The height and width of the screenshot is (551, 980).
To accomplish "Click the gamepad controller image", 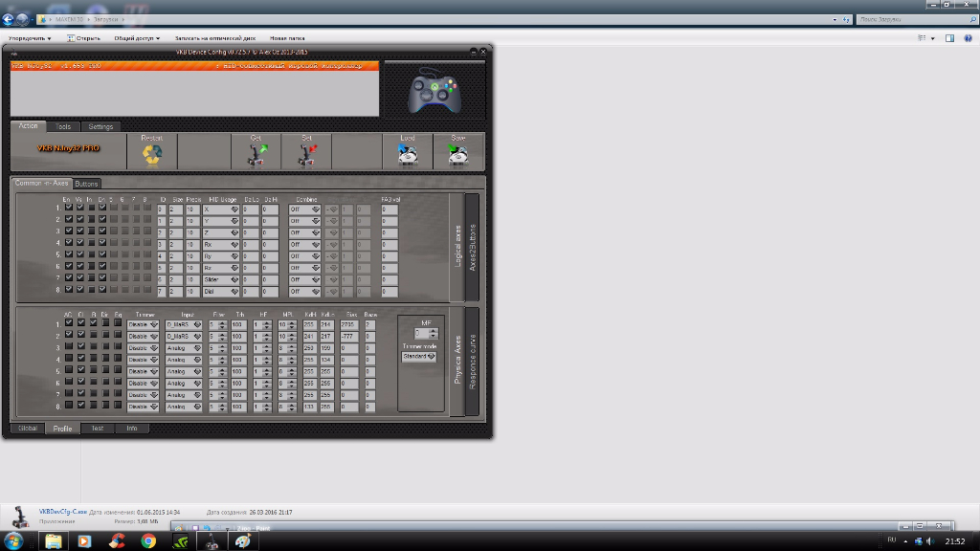I will 434,91.
